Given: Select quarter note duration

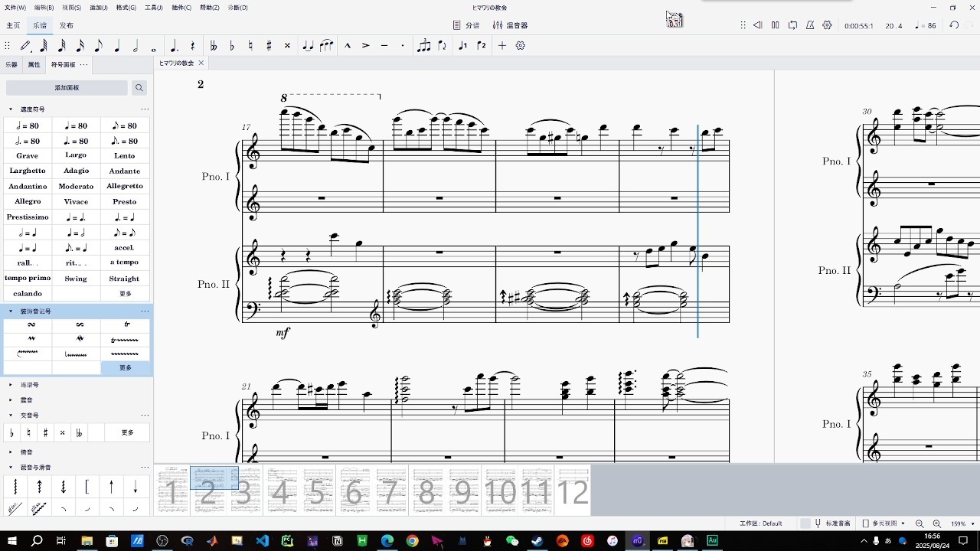Looking at the screenshot, I should (117, 46).
